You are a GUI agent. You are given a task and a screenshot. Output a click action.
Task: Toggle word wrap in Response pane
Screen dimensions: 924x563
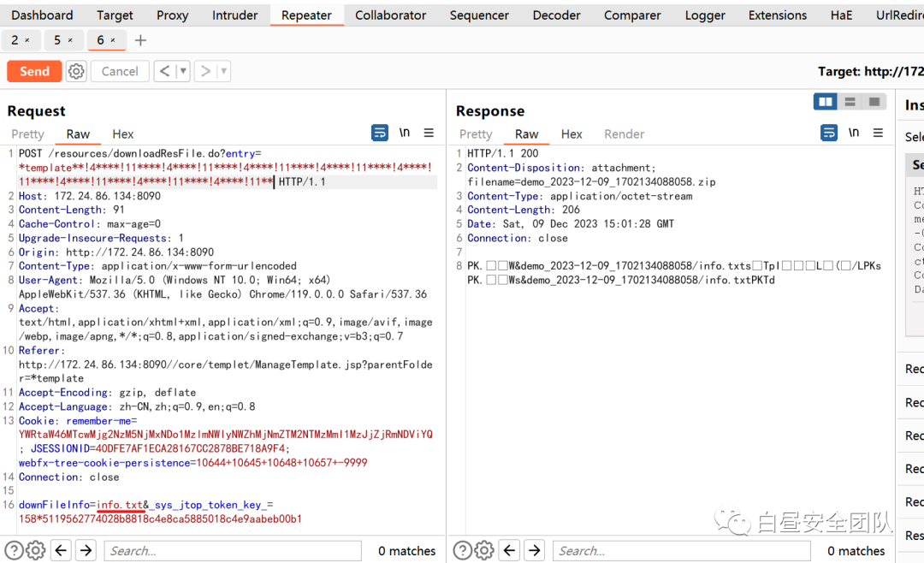828,133
